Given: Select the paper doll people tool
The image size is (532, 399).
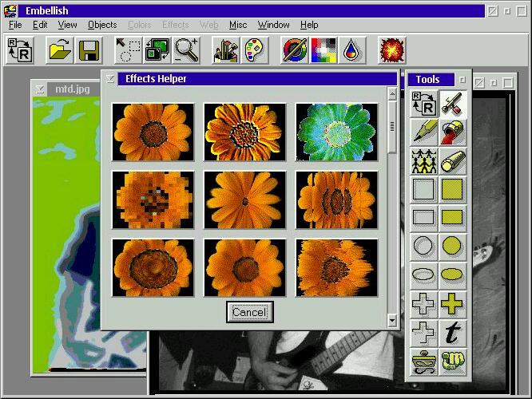Looking at the screenshot, I should (424, 161).
